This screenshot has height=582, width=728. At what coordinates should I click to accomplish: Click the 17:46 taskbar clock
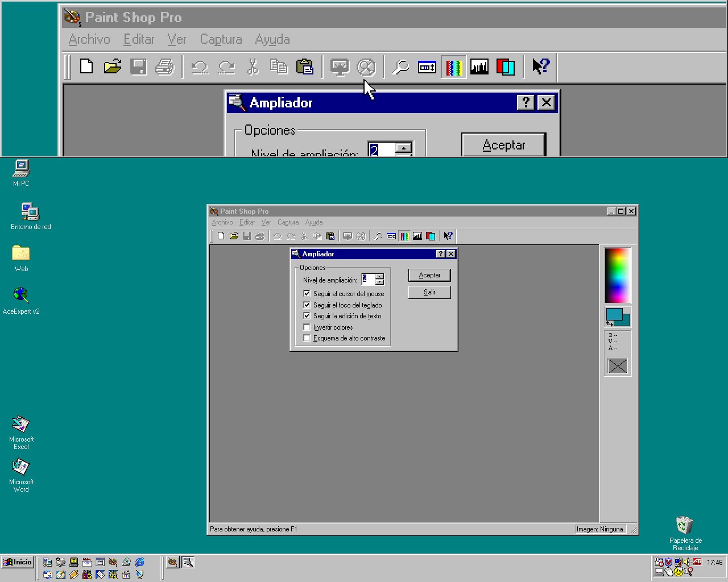pos(715,563)
